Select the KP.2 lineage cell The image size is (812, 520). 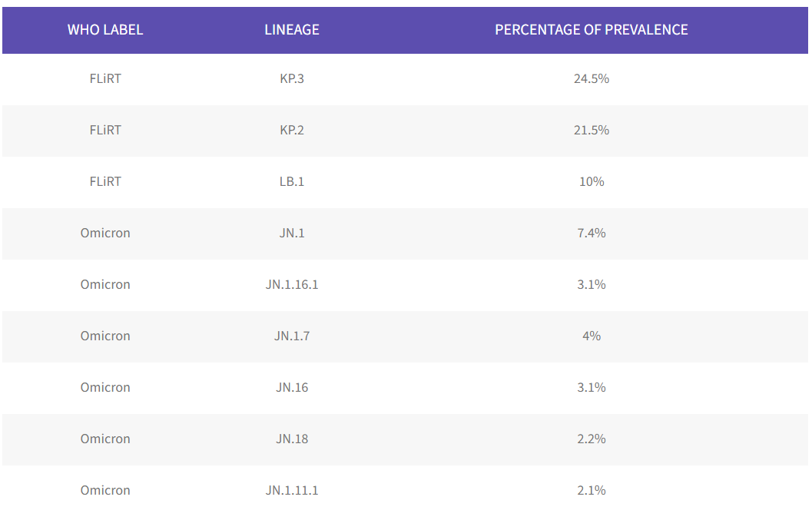click(292, 130)
